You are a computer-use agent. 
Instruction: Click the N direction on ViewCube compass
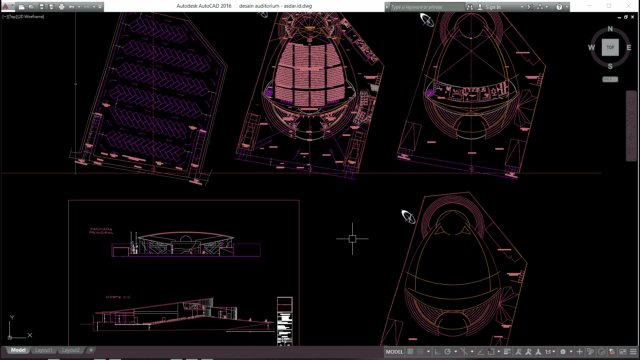(x=610, y=29)
